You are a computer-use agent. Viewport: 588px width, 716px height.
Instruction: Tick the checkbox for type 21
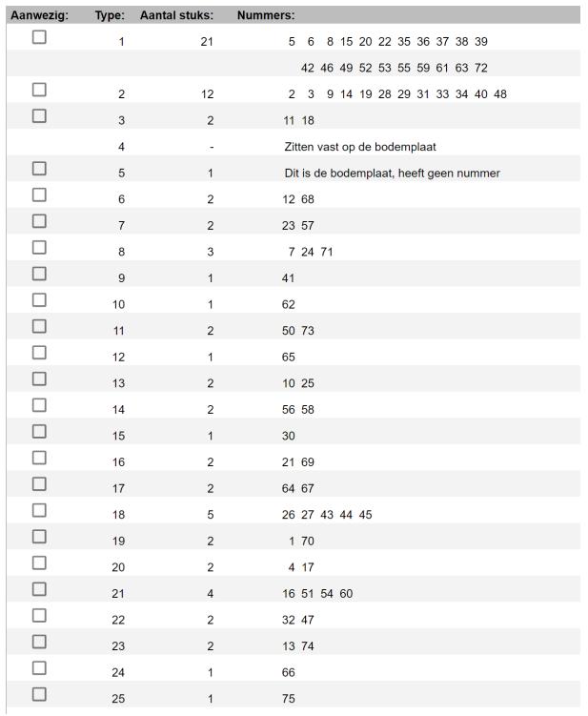point(39,589)
